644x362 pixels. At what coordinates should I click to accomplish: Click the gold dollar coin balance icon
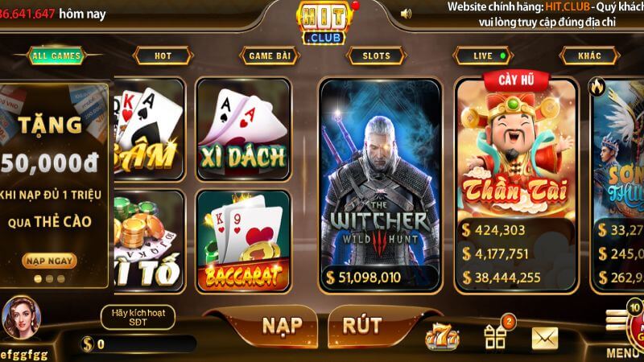[88, 344]
